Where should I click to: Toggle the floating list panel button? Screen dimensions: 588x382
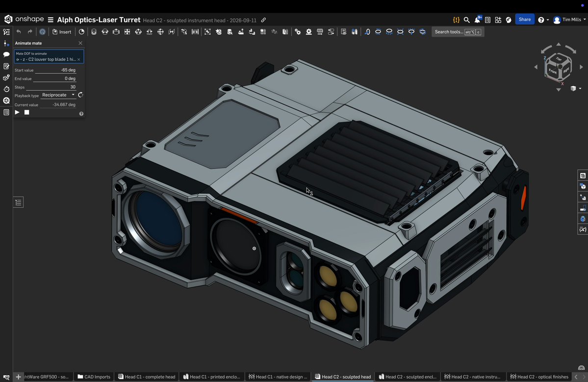click(x=18, y=203)
